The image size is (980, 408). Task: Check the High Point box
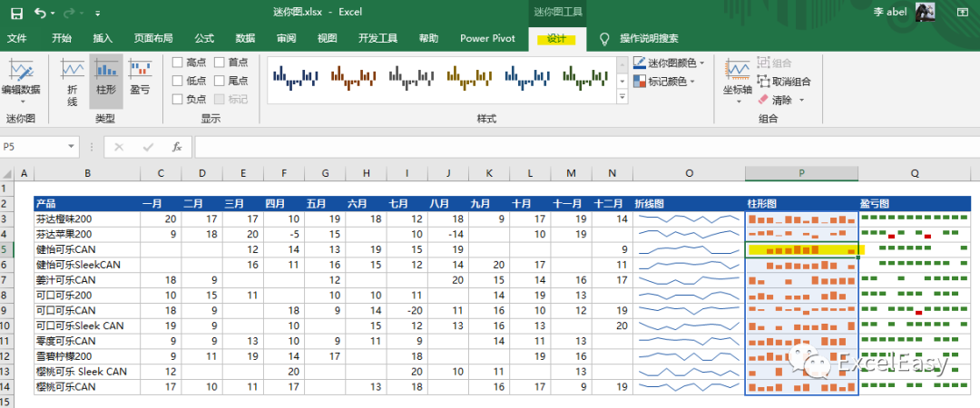click(178, 63)
